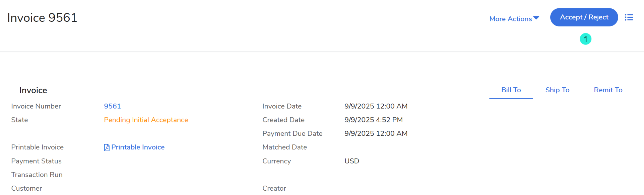The image size is (644, 195).
Task: Click the Created Date value 4:52 PM
Action: pyautogui.click(x=373, y=120)
